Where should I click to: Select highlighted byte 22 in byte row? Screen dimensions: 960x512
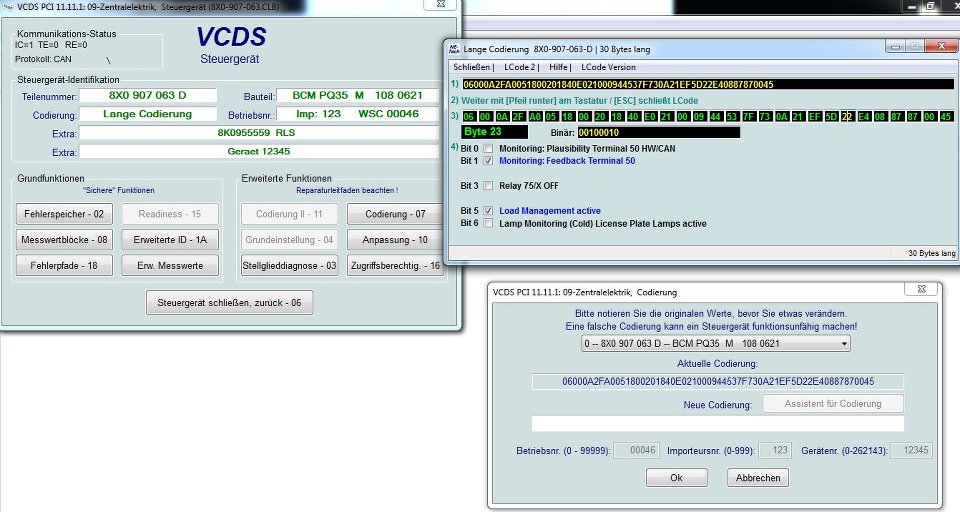(847, 116)
